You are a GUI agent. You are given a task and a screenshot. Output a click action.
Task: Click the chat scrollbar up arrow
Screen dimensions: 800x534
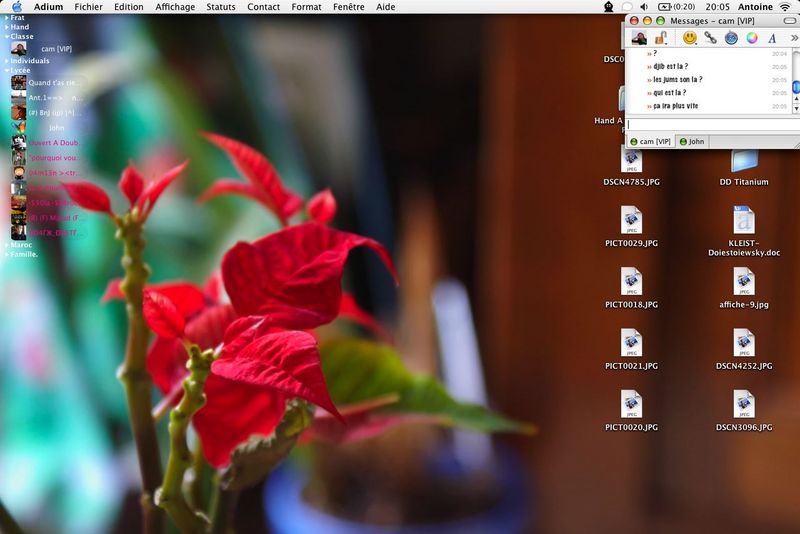(x=796, y=98)
